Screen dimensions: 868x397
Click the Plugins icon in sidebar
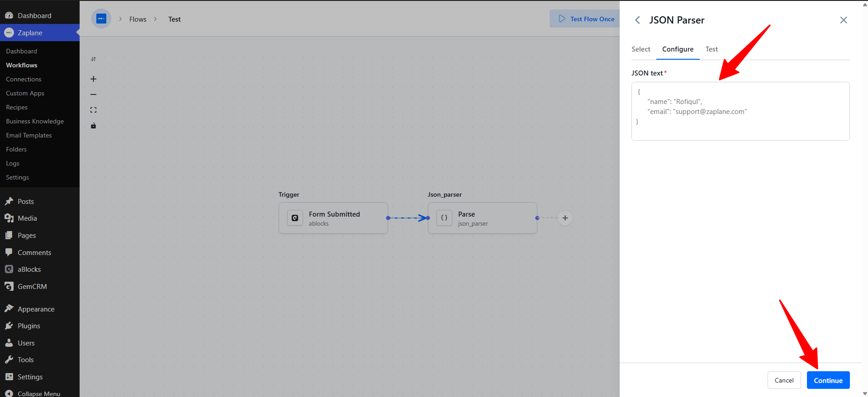[9, 326]
